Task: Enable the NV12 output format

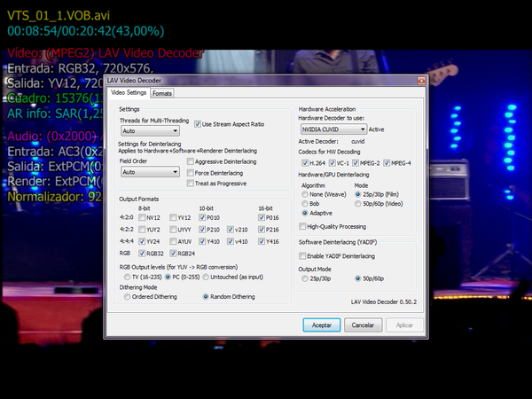Action: [x=145, y=216]
